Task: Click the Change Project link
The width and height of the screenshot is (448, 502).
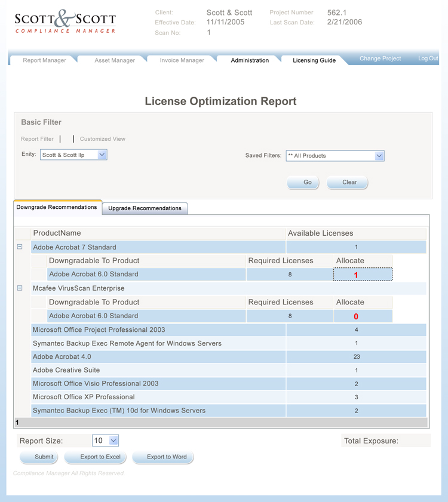Action: [x=380, y=58]
